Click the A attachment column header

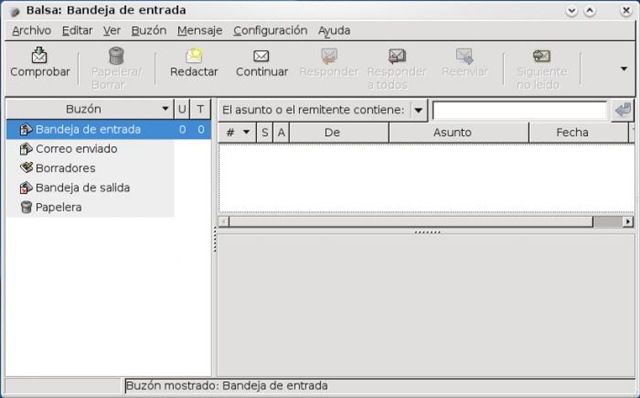281,132
